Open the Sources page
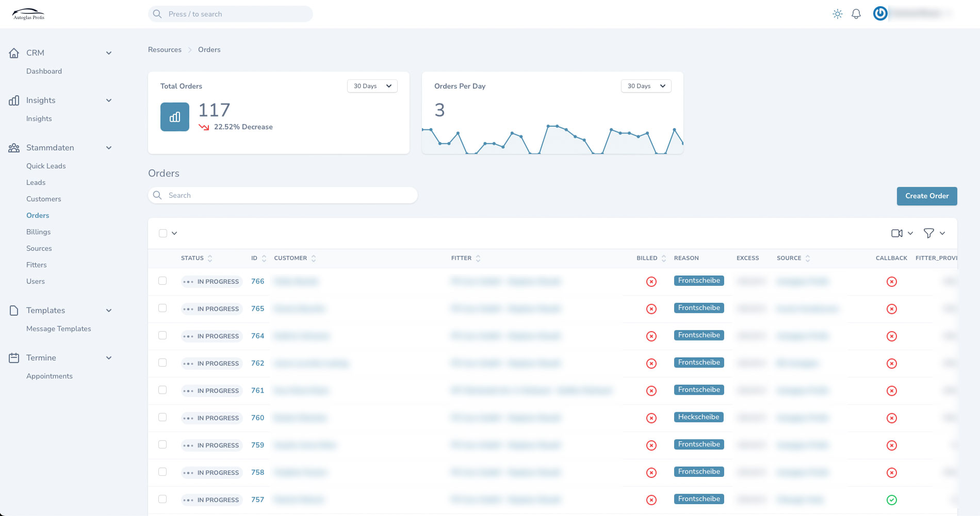This screenshot has width=980, height=516. tap(39, 249)
